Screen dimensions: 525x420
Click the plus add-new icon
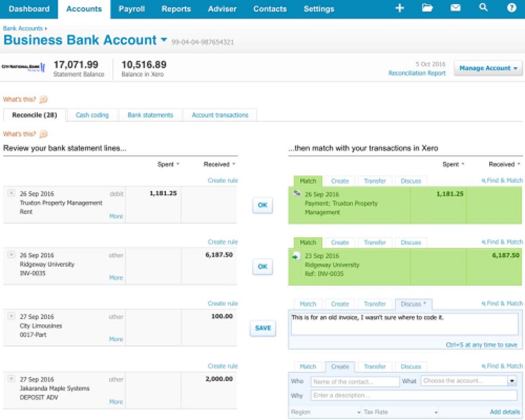(400, 8)
